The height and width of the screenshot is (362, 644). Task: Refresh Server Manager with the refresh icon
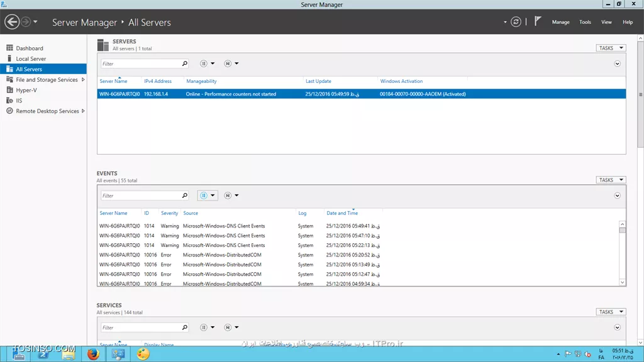pos(516,22)
